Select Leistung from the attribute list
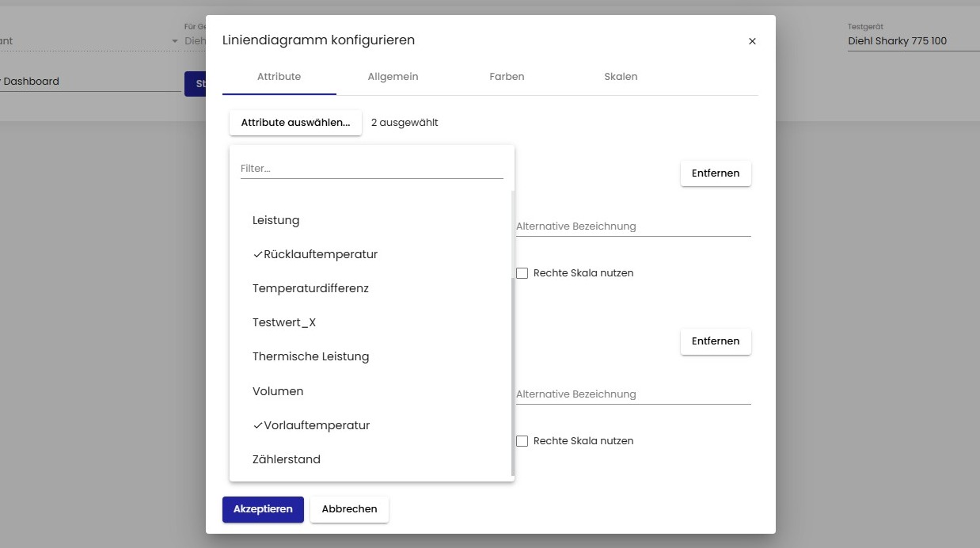 click(x=275, y=220)
